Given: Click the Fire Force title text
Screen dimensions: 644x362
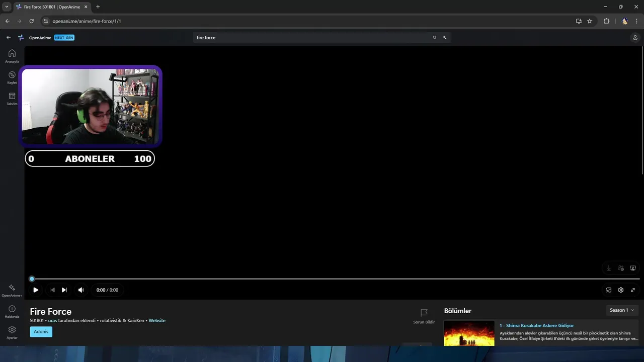Looking at the screenshot, I should (x=50, y=311).
